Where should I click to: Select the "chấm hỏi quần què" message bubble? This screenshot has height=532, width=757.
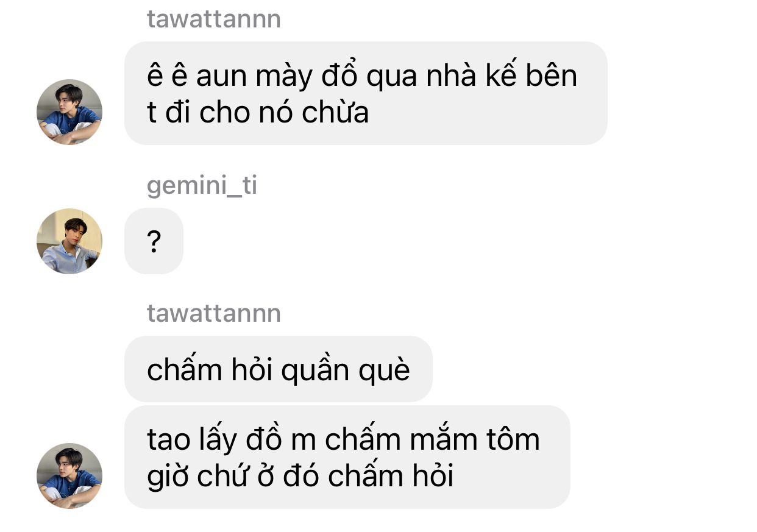[279, 369]
